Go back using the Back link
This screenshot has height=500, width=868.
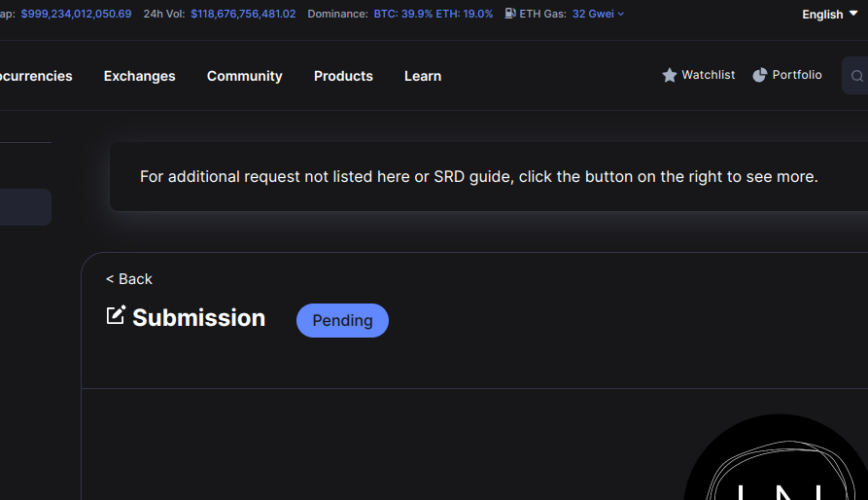coord(129,279)
